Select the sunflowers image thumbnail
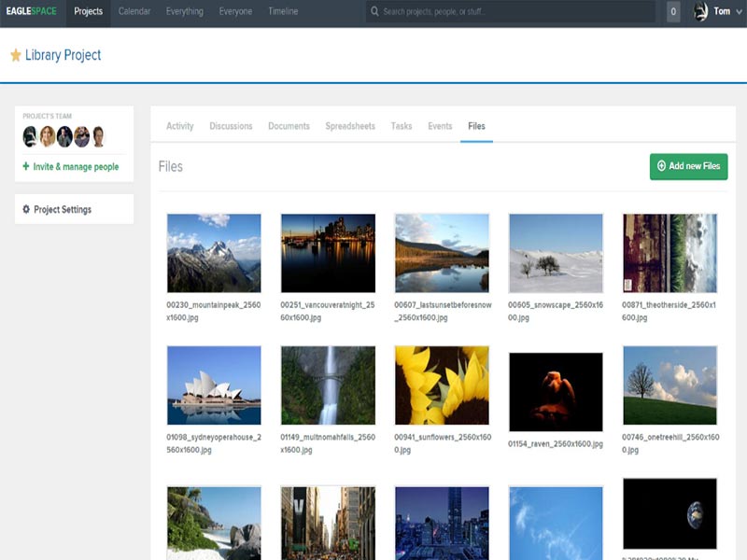The image size is (747, 560). (x=442, y=385)
